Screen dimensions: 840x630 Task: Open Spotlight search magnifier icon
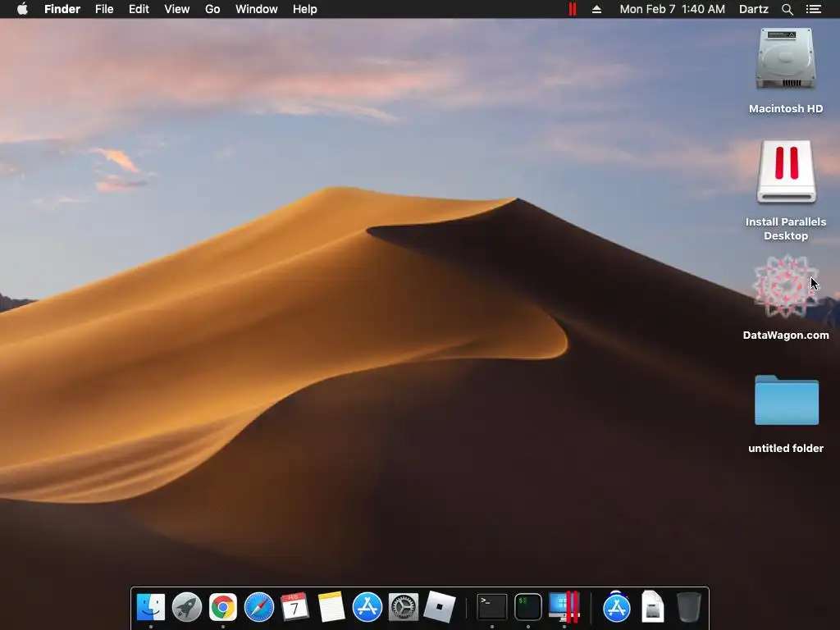787,9
